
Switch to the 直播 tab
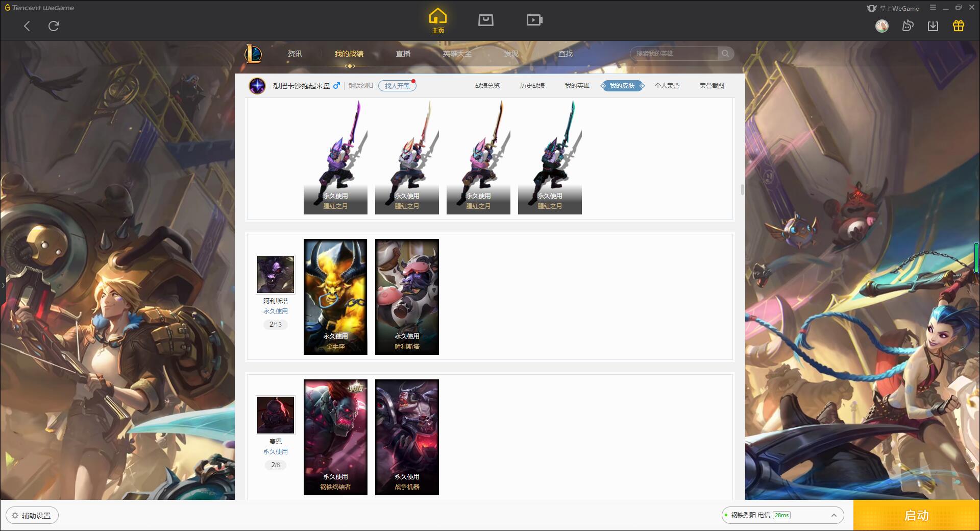point(403,54)
